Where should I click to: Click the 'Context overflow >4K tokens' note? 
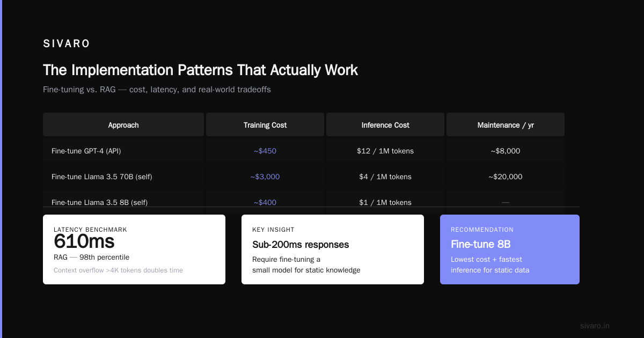118,270
